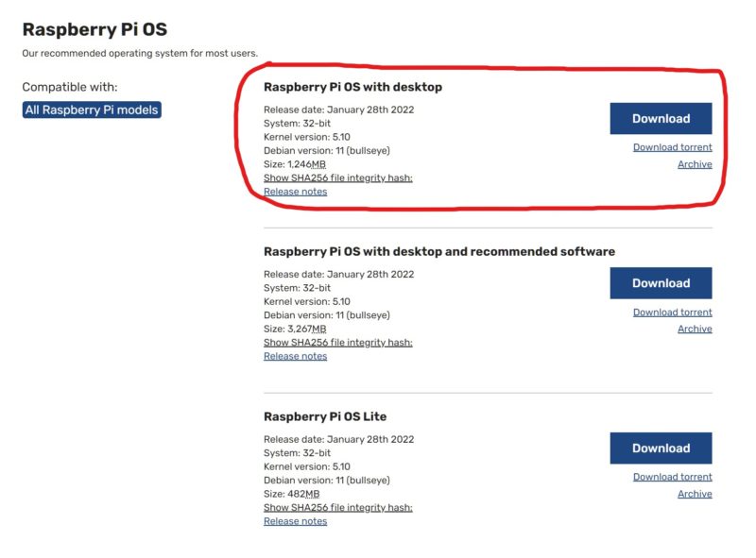This screenshot has height=558, width=756.
Task: Click the main Raspberry Pi OS page title
Action: pos(94,28)
